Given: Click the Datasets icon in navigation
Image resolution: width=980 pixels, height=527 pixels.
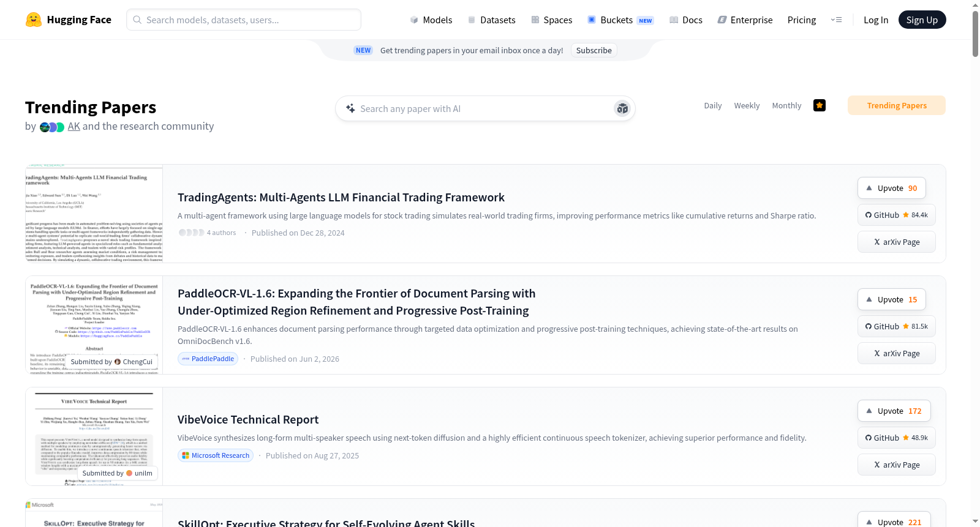Looking at the screenshot, I should pos(472,20).
